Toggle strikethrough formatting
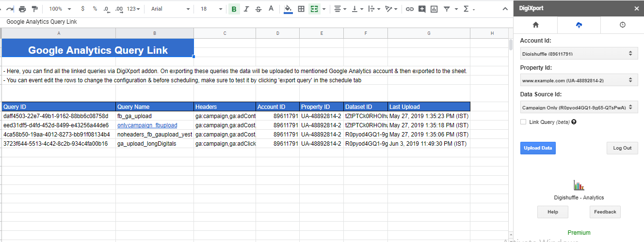Screen dimensions: 644x242 258,9
